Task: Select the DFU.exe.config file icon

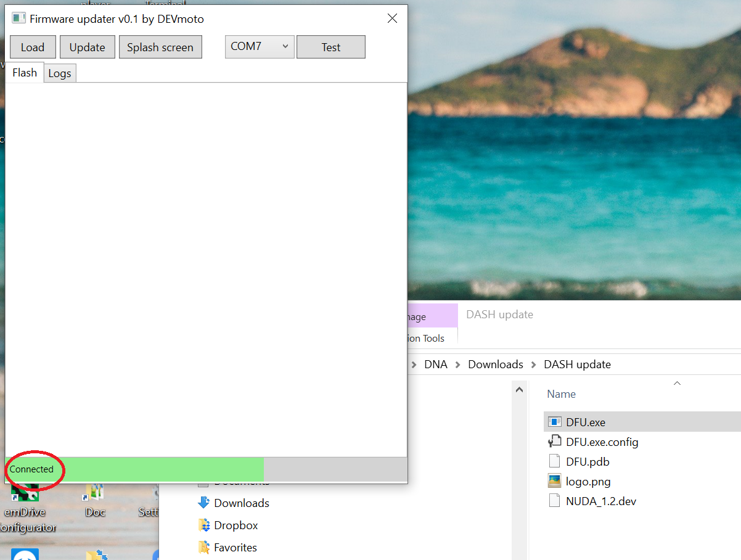Action: tap(555, 442)
